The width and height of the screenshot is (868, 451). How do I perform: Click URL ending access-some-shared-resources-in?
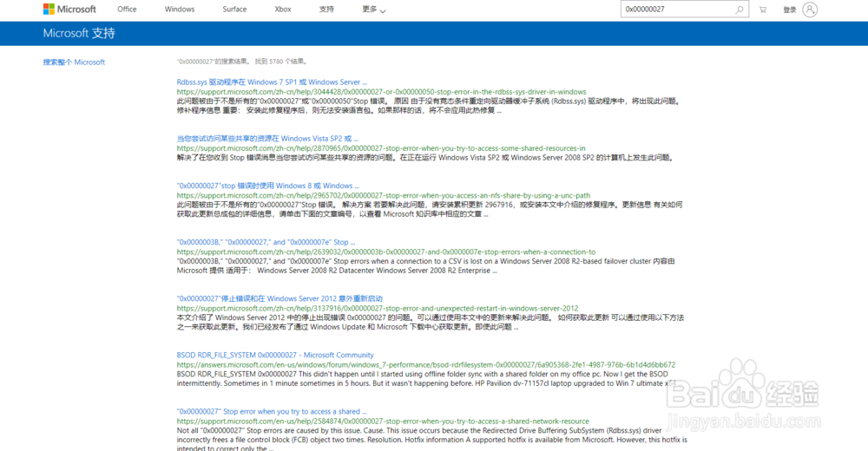click(381, 148)
